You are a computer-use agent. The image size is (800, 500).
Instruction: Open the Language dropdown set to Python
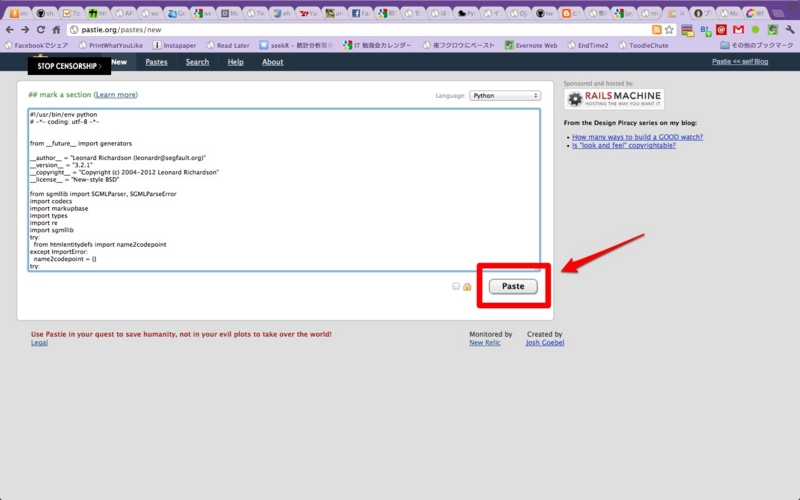point(505,95)
